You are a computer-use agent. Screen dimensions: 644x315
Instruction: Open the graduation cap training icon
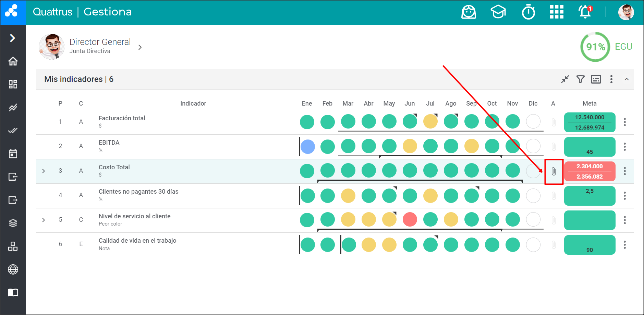[x=498, y=12]
